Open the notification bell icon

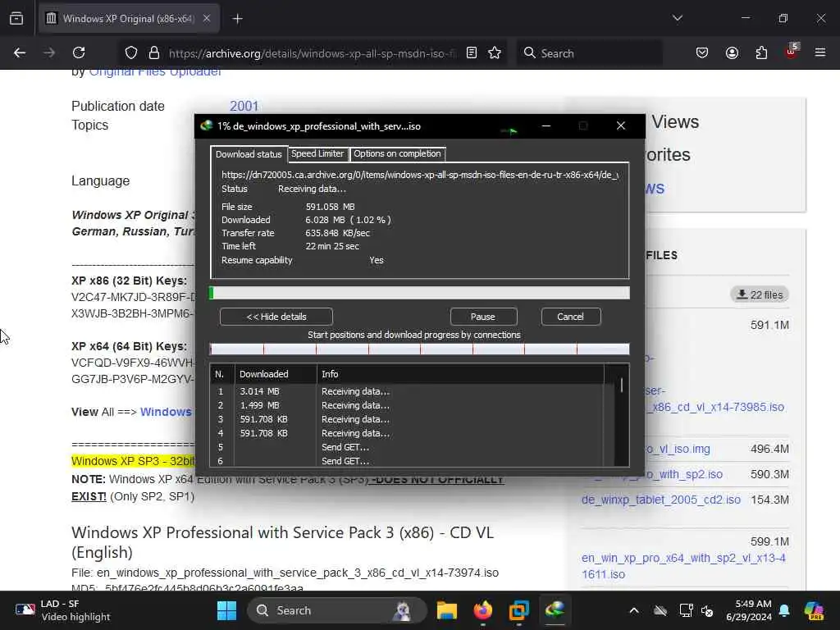tap(784, 610)
